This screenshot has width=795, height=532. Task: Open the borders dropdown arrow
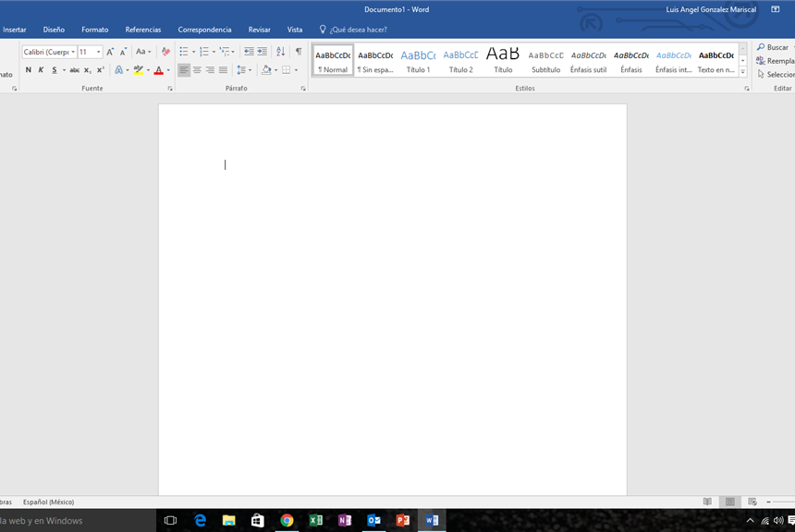(296, 70)
